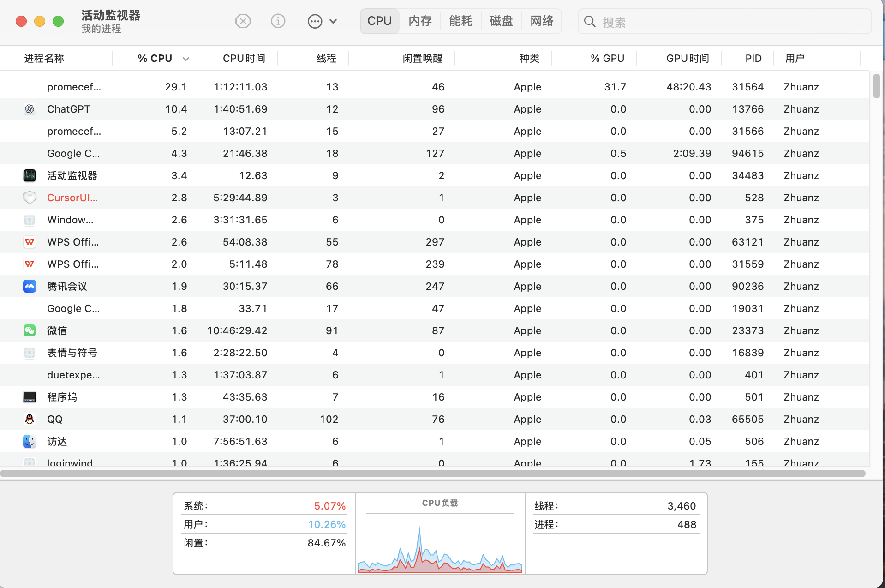The image size is (885, 588).
Task: Click the stop process X icon
Action: [x=243, y=21]
